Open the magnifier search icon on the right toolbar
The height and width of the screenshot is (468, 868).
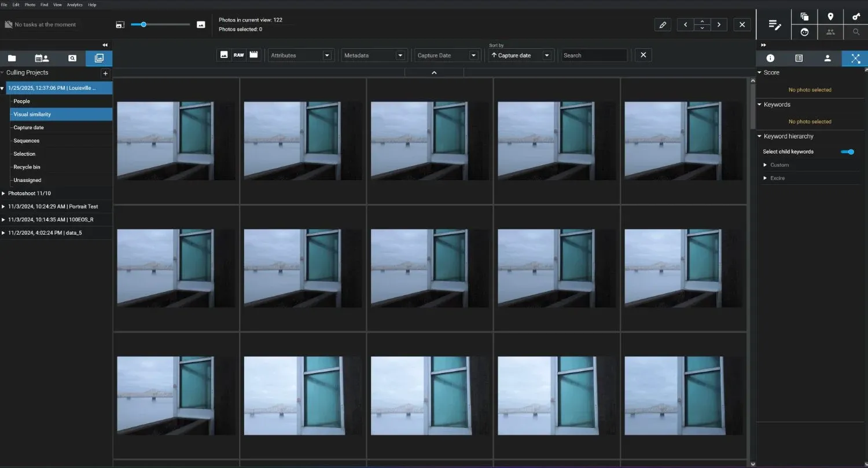pyautogui.click(x=856, y=32)
